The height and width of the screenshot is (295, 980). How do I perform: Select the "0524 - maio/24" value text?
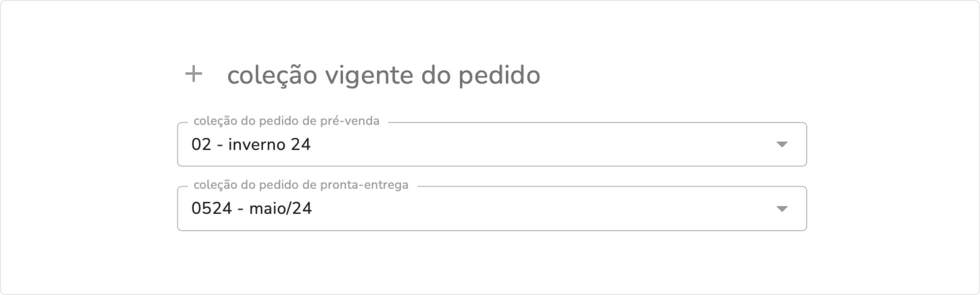251,209
